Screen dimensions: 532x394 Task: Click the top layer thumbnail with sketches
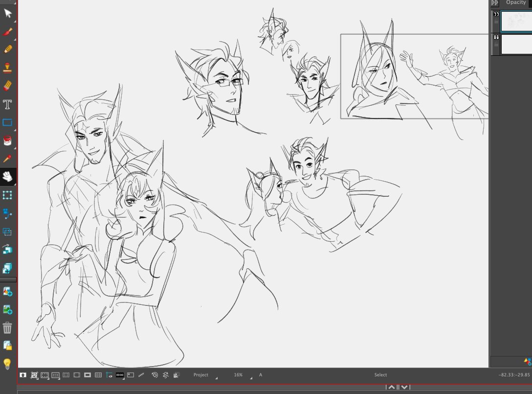click(x=516, y=21)
